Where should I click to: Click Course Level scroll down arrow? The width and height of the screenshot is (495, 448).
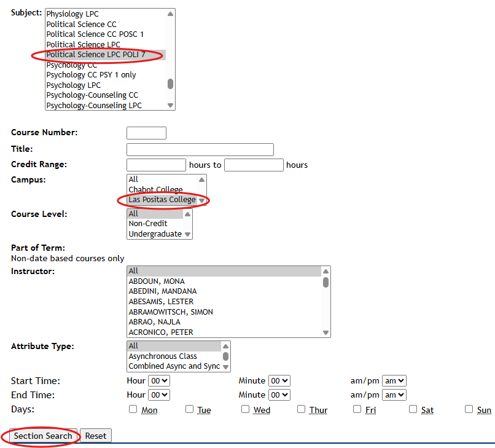tap(187, 234)
